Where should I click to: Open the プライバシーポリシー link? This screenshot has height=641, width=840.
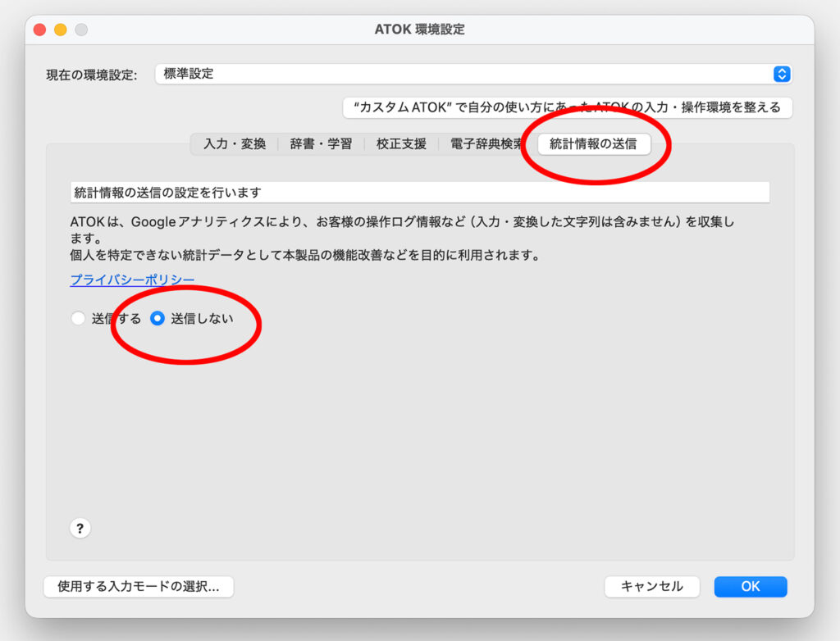pyautogui.click(x=132, y=280)
